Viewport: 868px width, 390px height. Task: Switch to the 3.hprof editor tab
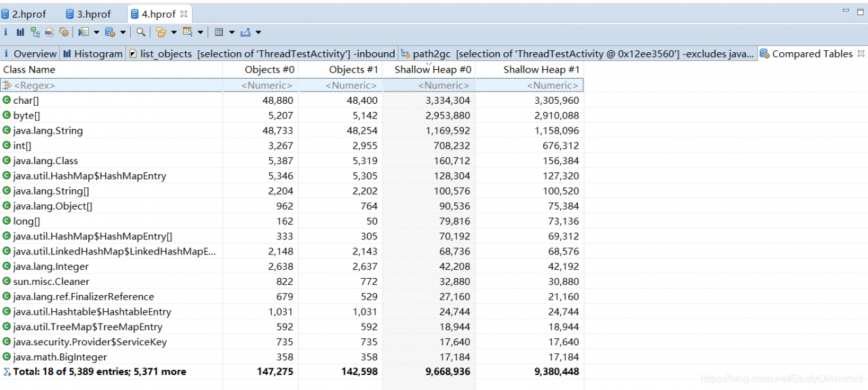[93, 14]
